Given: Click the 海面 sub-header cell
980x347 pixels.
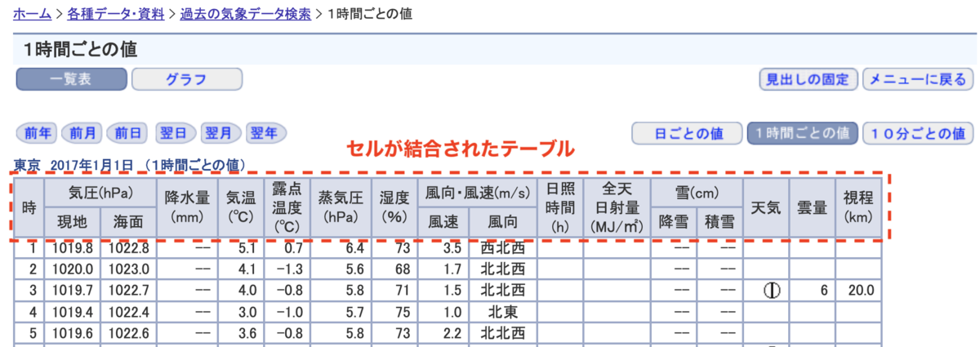Looking at the screenshot, I should tap(127, 221).
